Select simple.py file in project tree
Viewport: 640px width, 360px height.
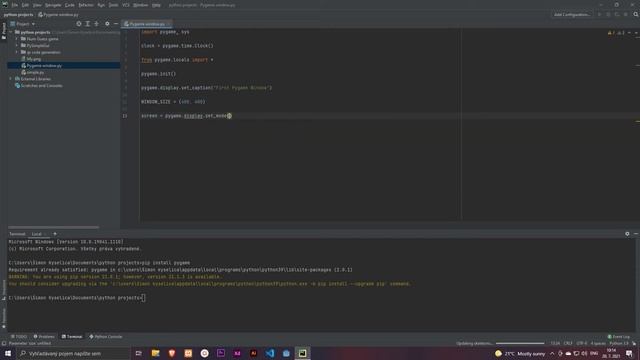point(32,72)
